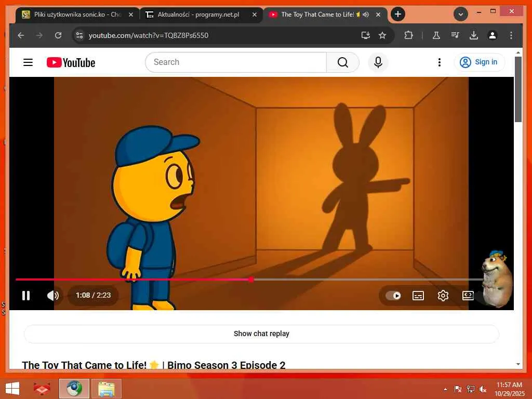The height and width of the screenshot is (399, 532).
Task: Select the Chrome browser taskbar button
Action: click(74, 389)
